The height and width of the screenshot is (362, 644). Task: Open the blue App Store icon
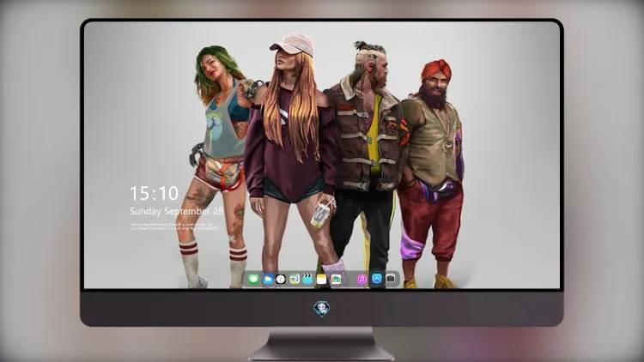tap(377, 279)
